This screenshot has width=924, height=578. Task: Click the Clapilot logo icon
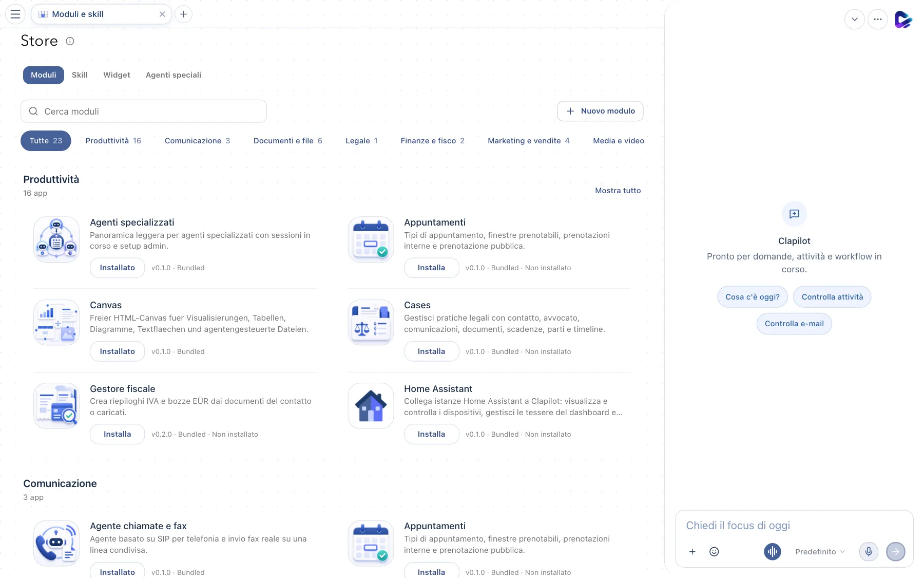pos(903,20)
